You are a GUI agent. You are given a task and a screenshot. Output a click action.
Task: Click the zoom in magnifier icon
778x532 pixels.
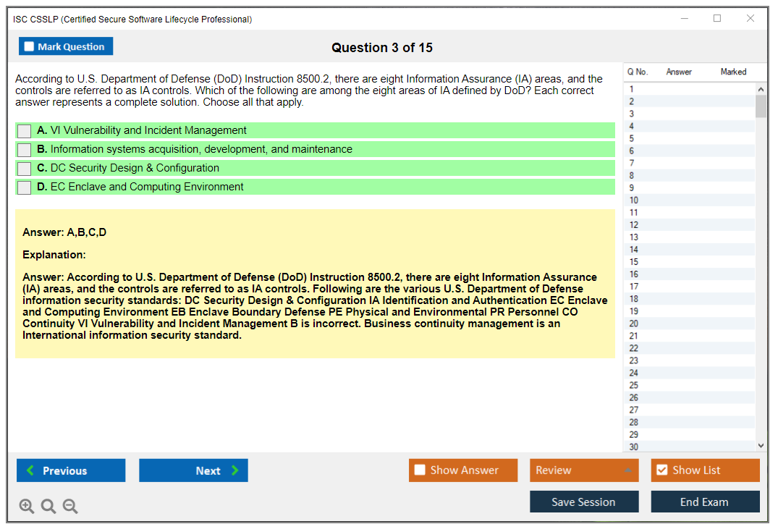pyautogui.click(x=27, y=507)
